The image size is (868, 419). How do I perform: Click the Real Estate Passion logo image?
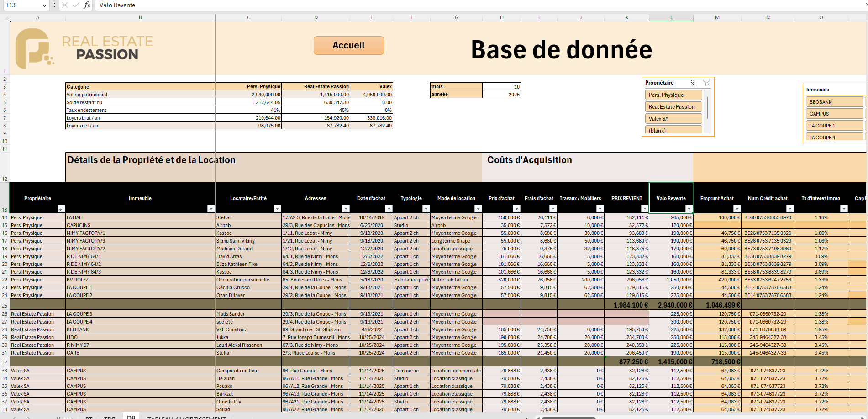84,48
